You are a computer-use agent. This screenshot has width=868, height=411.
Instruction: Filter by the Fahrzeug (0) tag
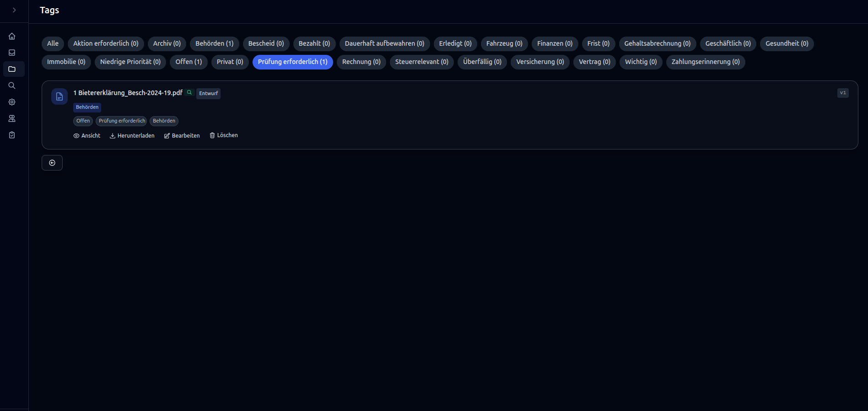pyautogui.click(x=504, y=43)
